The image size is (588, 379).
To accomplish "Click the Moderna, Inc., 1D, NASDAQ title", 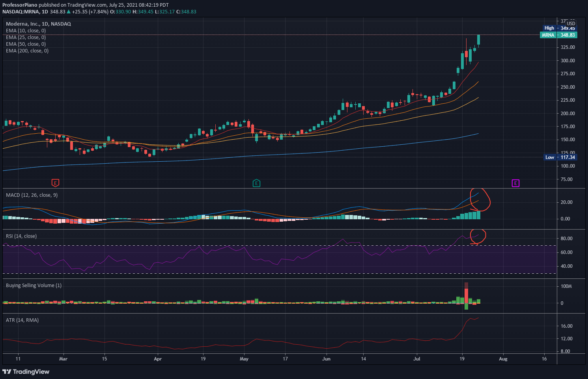I will coord(38,24).
